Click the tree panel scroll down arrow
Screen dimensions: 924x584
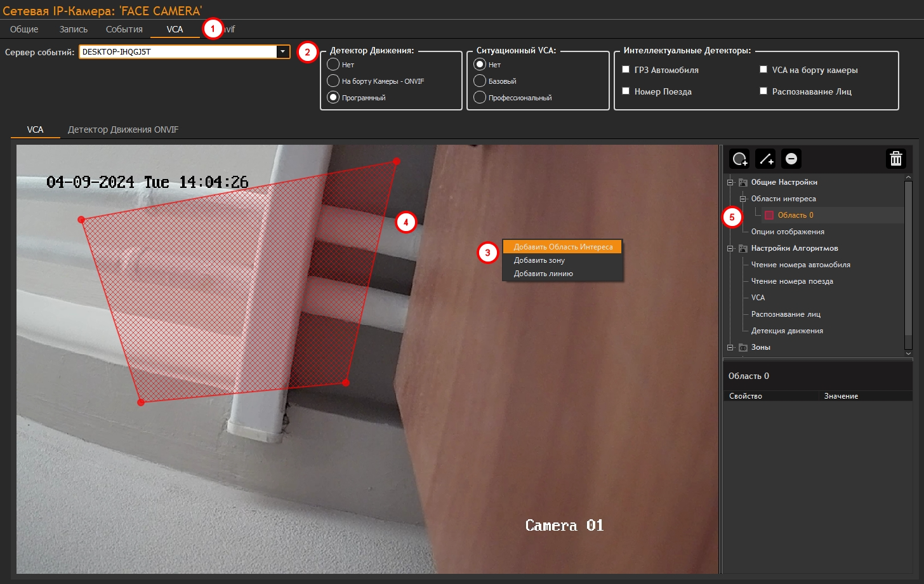click(x=908, y=353)
